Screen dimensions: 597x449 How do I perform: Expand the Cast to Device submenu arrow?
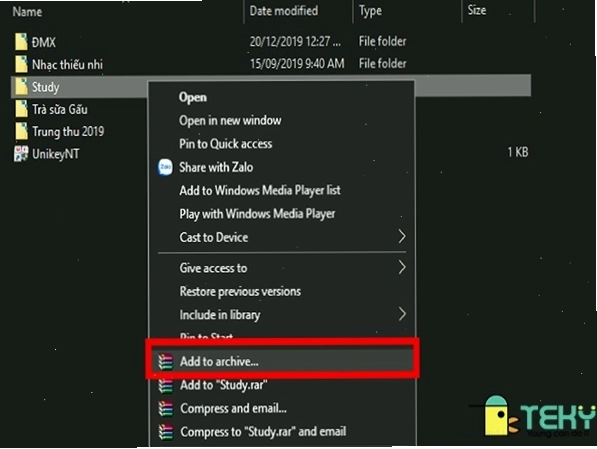click(x=402, y=236)
